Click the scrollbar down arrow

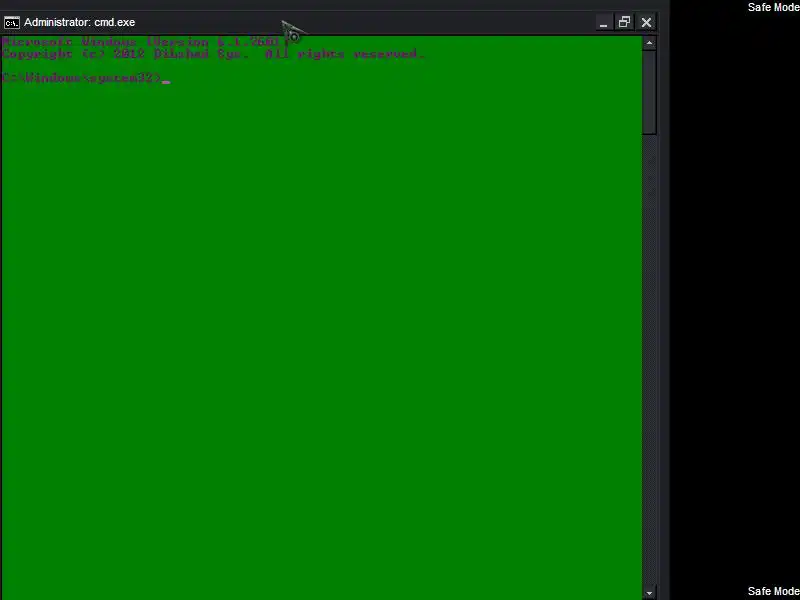[649, 593]
